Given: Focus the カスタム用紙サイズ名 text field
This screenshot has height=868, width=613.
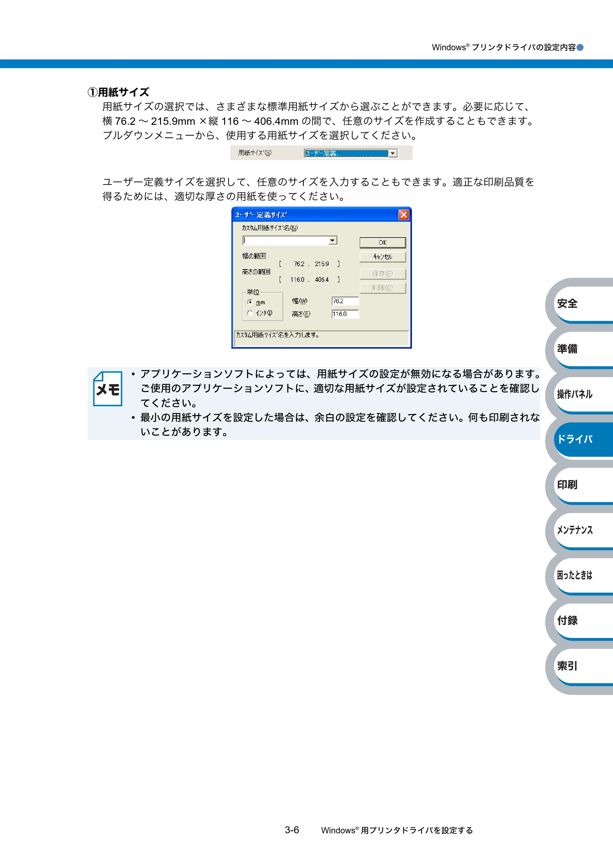Looking at the screenshot, I should coord(286,240).
